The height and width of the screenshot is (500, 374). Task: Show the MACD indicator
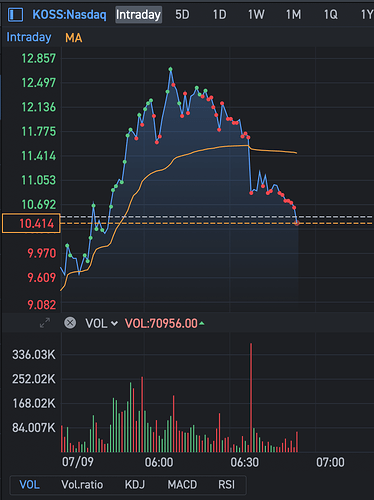(x=182, y=485)
